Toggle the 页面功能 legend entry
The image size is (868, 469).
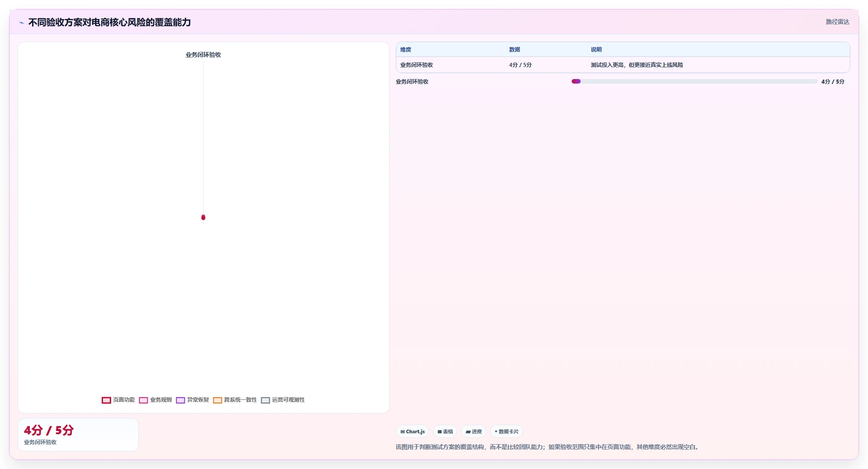pos(118,400)
